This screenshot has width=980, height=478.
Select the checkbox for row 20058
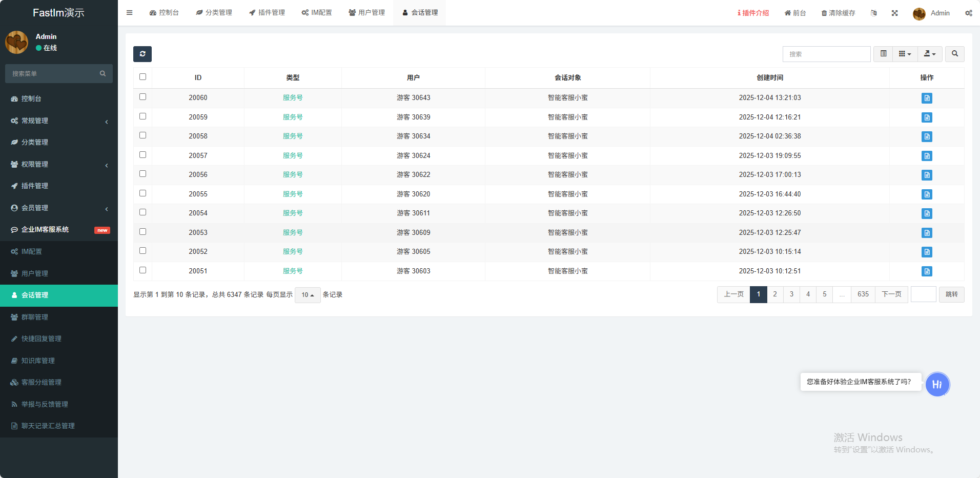point(142,135)
